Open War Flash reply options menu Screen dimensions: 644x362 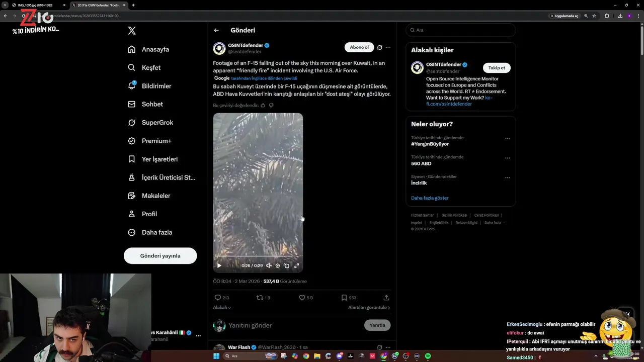coord(388,347)
